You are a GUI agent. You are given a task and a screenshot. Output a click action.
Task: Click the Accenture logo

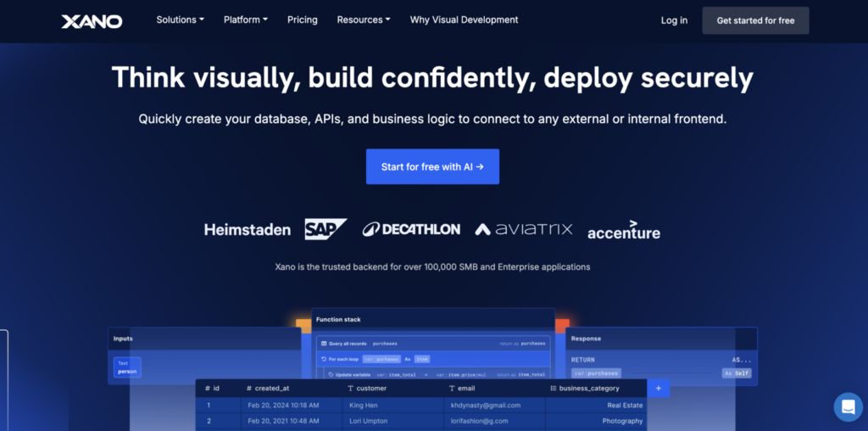pos(624,230)
